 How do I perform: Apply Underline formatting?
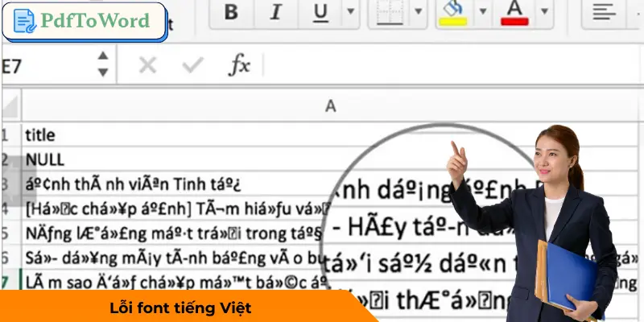tap(320, 12)
